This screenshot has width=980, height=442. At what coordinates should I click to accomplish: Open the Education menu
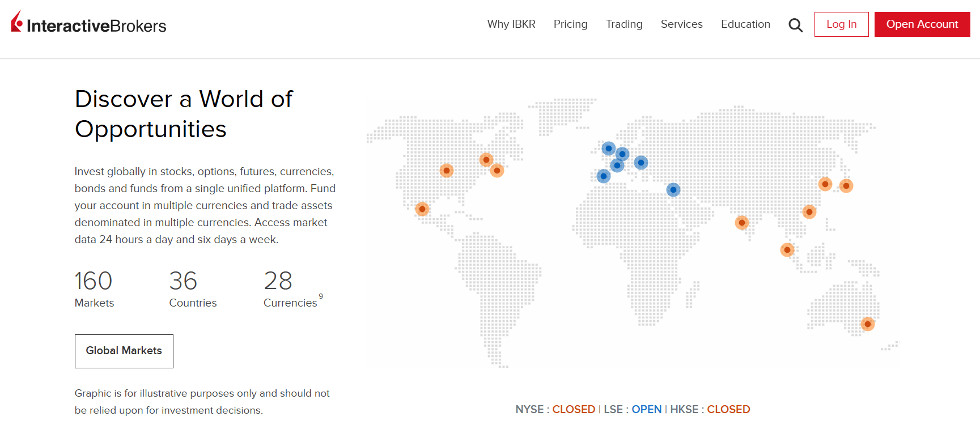coord(745,24)
